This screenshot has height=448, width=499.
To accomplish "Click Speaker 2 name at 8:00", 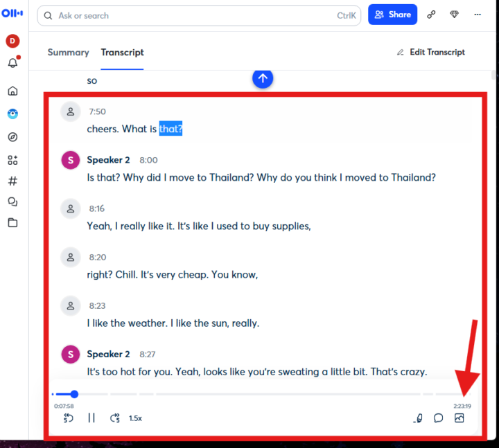I will pyautogui.click(x=108, y=160).
